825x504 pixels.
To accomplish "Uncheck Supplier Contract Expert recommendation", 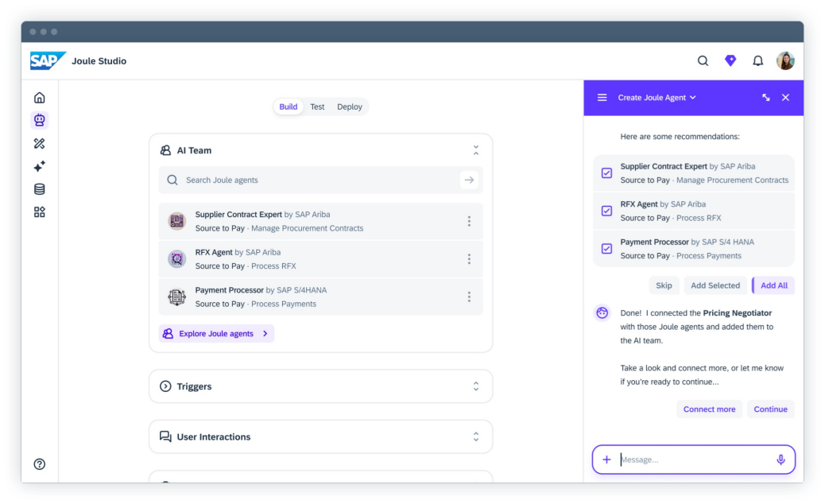I will pyautogui.click(x=606, y=173).
